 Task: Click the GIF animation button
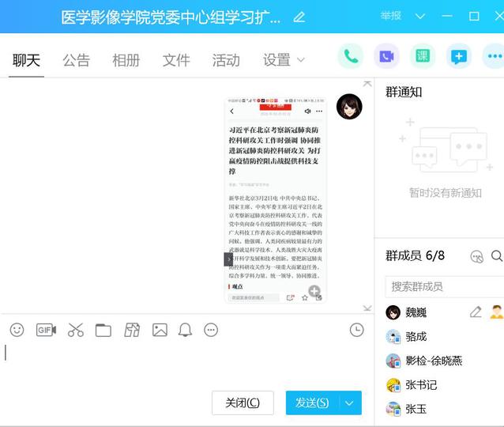[46, 330]
